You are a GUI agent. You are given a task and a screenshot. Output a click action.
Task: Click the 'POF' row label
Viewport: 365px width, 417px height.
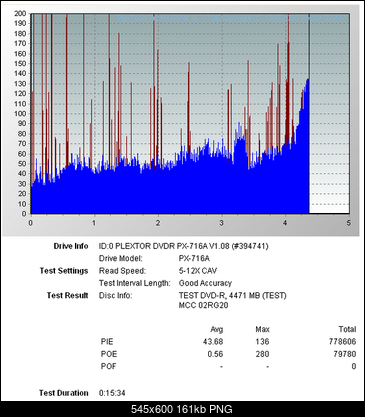coord(109,366)
